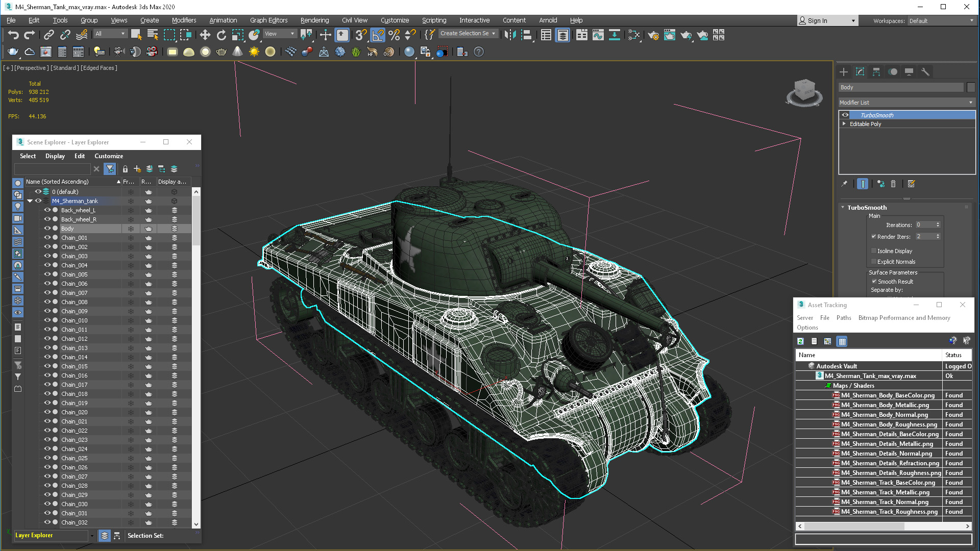Click the Iterations spinner arrows
This screenshot has height=551, width=980.
coord(938,225)
